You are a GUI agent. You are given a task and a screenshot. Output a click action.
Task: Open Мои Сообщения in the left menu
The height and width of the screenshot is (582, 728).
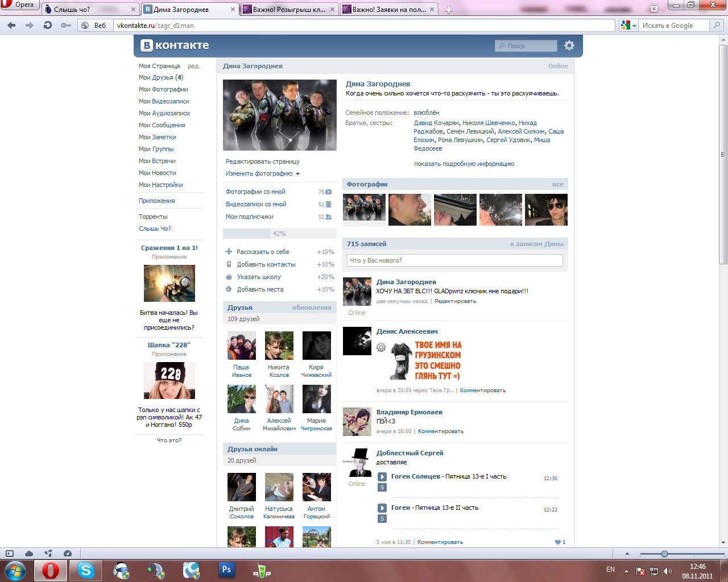[x=162, y=125]
